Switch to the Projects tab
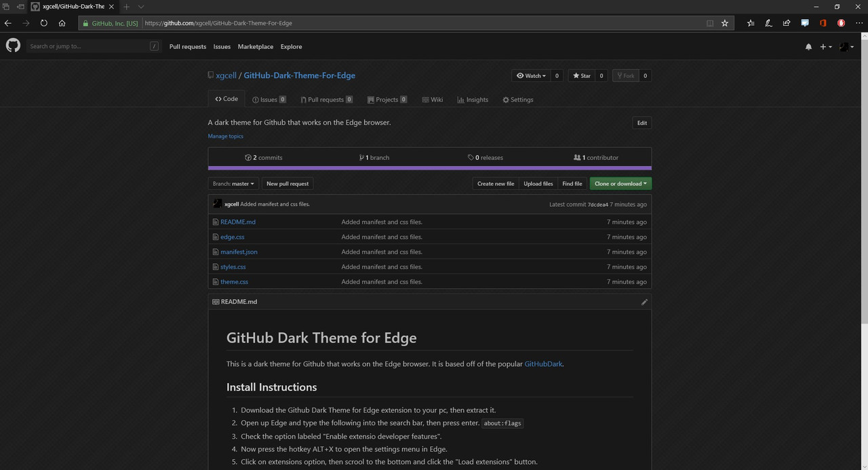Screen dimensions: 868x470 point(387,100)
